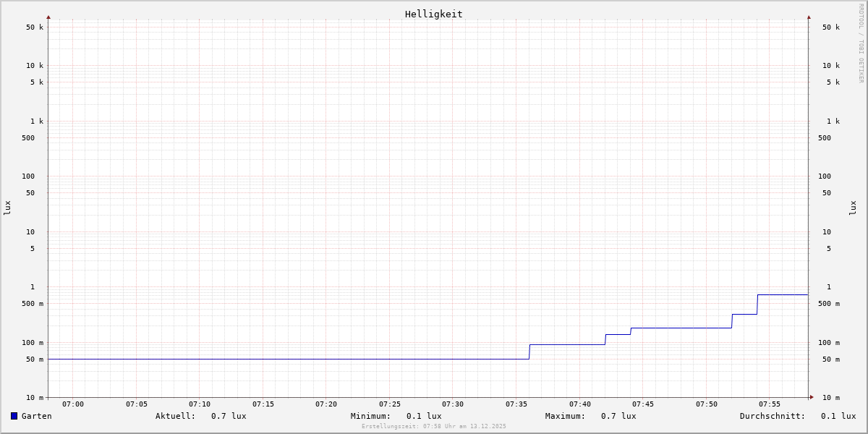868x434 pixels.
Task: Click the "10 k" label on the right axis
Action: (x=831, y=66)
